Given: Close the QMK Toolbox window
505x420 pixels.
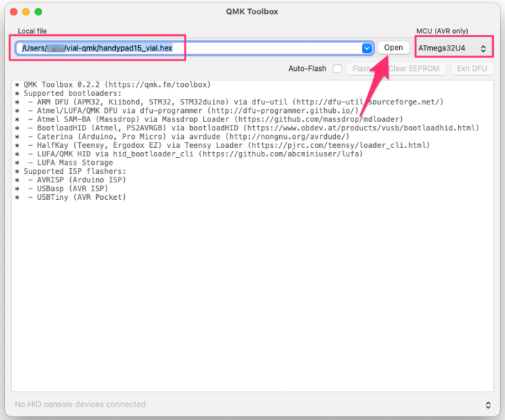Looking at the screenshot, I should (13, 12).
